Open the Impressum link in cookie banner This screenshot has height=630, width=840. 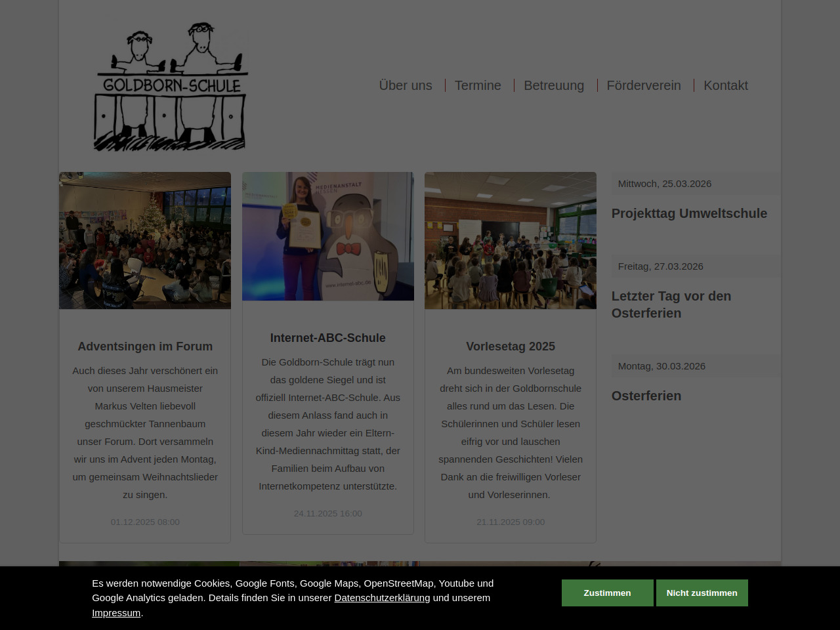116,613
